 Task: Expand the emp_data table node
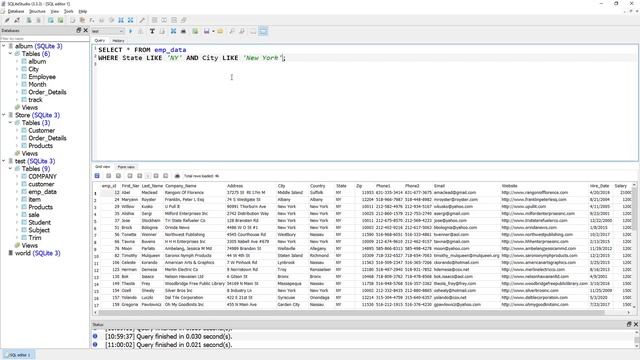point(17,192)
